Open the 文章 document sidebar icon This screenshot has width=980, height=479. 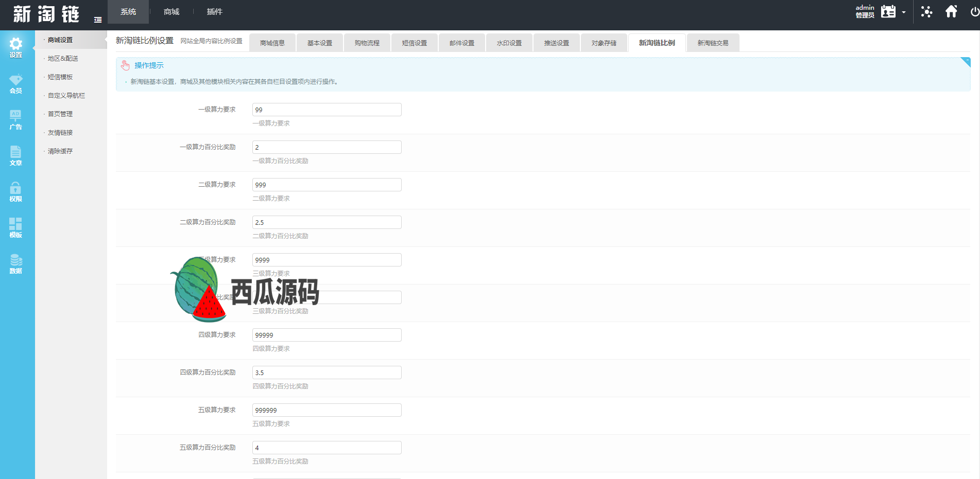[16, 156]
